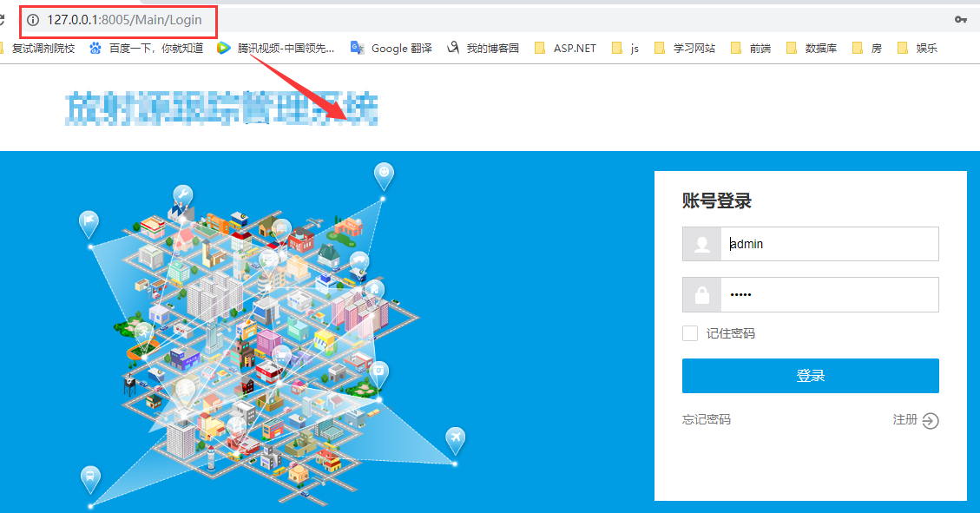Screen dimensions: 980x513
Task: Click the address bar URL 127.0.0.1:8005/Main/Login
Action: pos(124,20)
